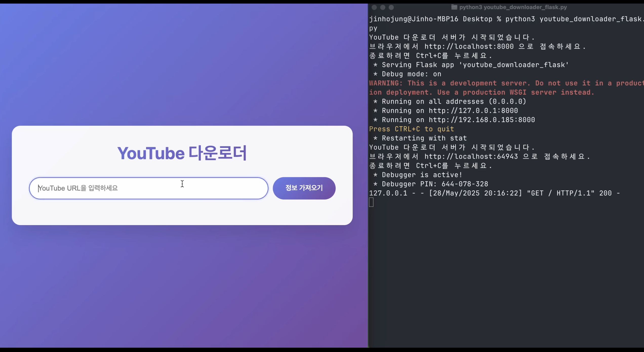Click the http://localhost:8000 URL in terminal
Viewport: 644px width, 352px height.
pyautogui.click(x=469, y=47)
